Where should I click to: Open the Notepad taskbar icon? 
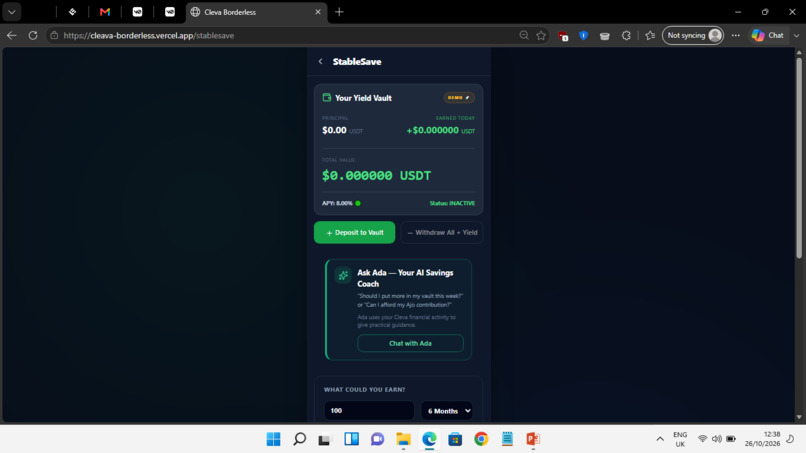(507, 439)
